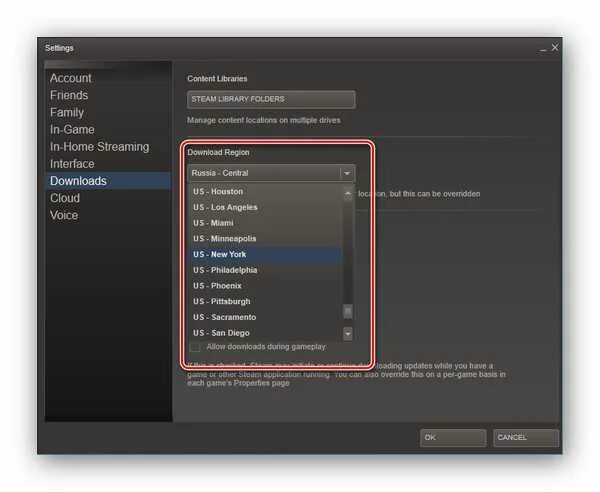Choose US - Philadelphia from the list
The image size is (600, 492).
click(x=267, y=270)
